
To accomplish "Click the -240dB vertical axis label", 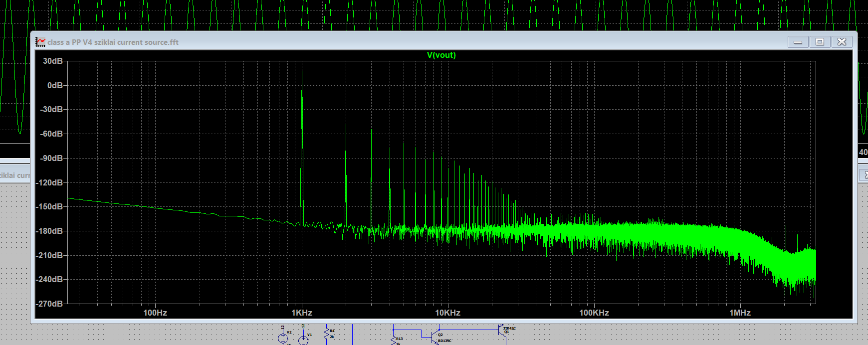I will pos(49,279).
